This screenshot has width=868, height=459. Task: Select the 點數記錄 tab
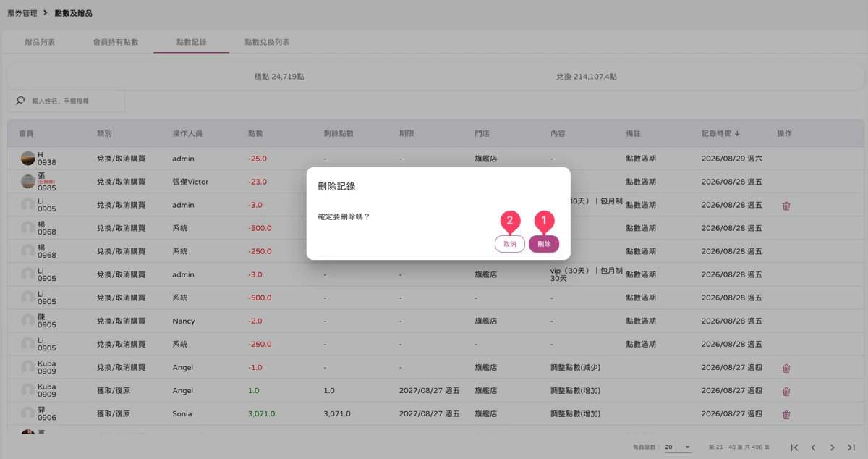coord(191,42)
